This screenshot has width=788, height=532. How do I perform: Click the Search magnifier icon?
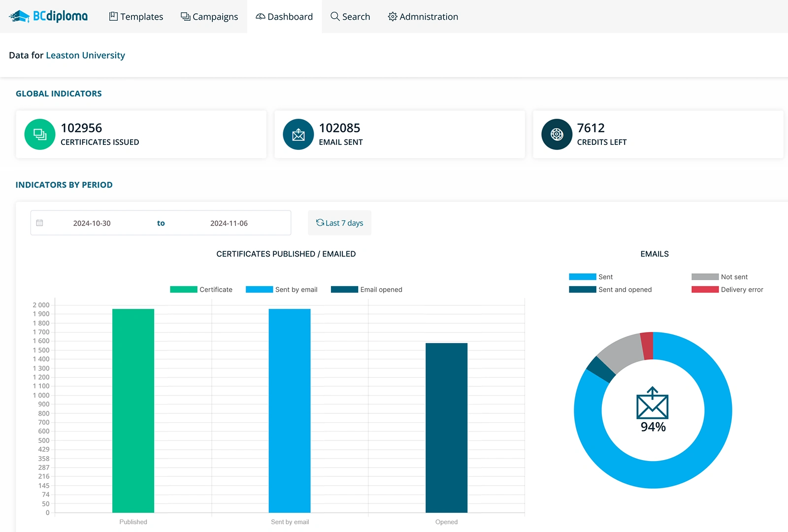click(334, 16)
